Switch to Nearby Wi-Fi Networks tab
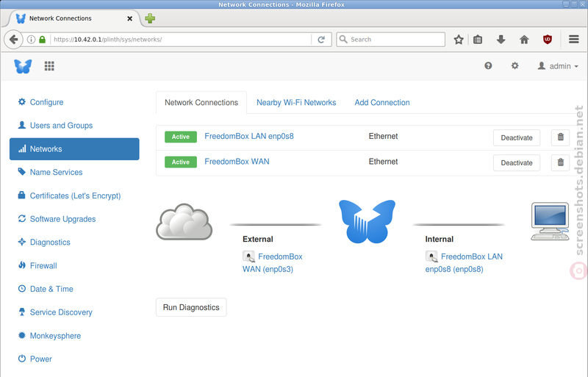The image size is (588, 377). point(296,102)
